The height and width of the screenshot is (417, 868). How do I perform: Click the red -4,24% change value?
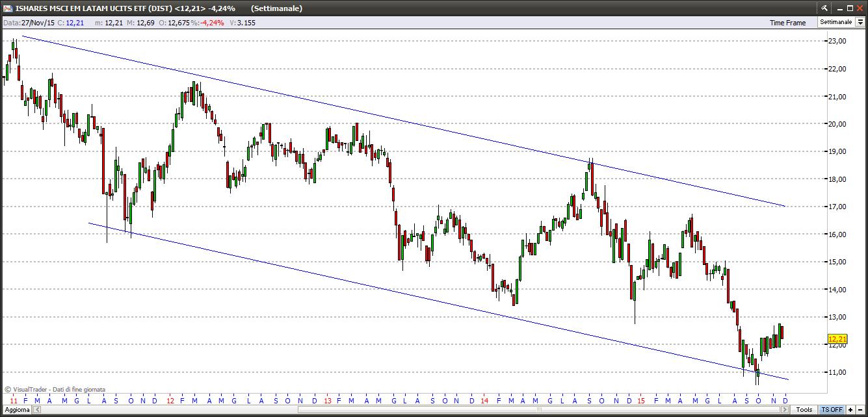coord(212,22)
